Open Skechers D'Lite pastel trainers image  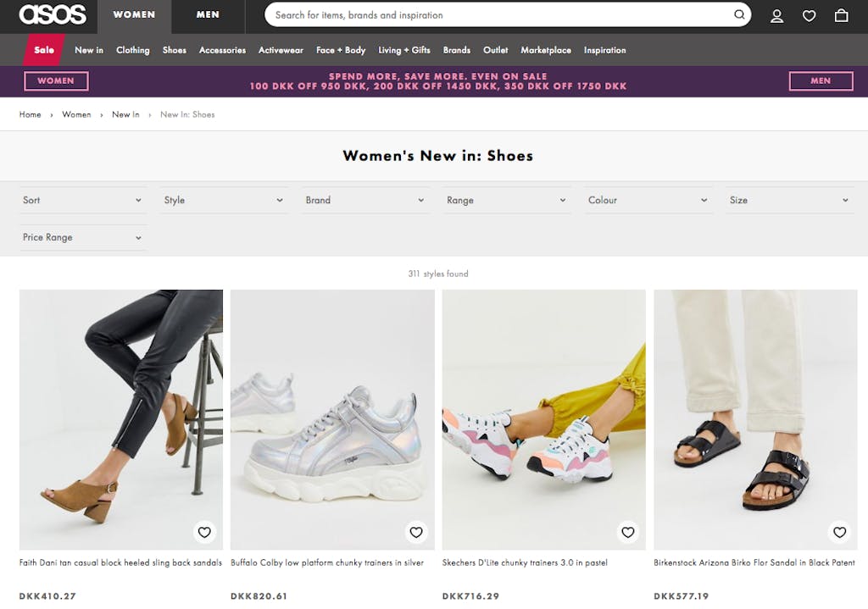pos(543,419)
